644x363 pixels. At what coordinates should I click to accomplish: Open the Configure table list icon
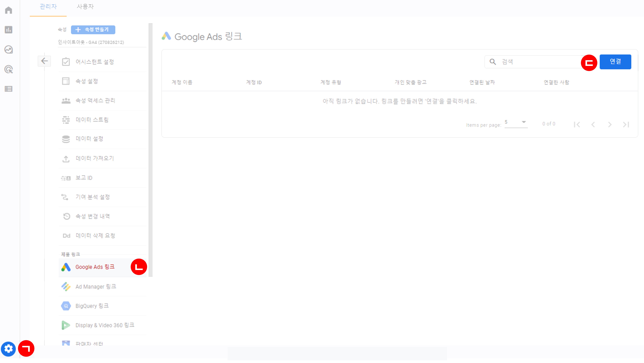pos(8,89)
